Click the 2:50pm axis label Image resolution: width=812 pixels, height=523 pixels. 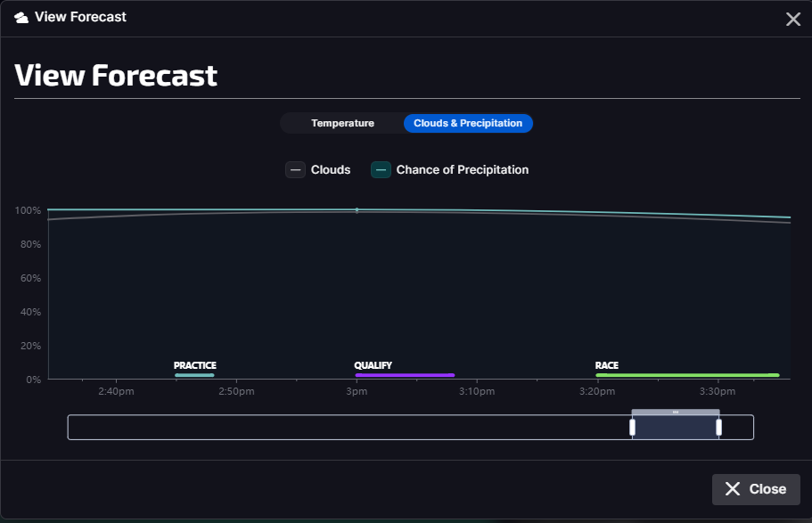(x=236, y=391)
